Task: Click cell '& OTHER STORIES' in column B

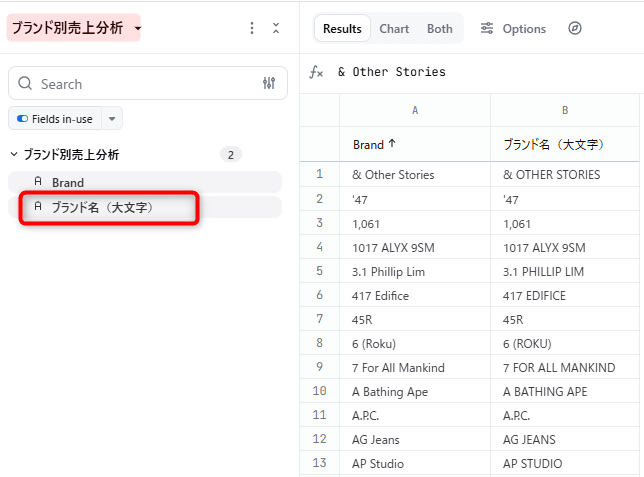Action: [x=565, y=175]
